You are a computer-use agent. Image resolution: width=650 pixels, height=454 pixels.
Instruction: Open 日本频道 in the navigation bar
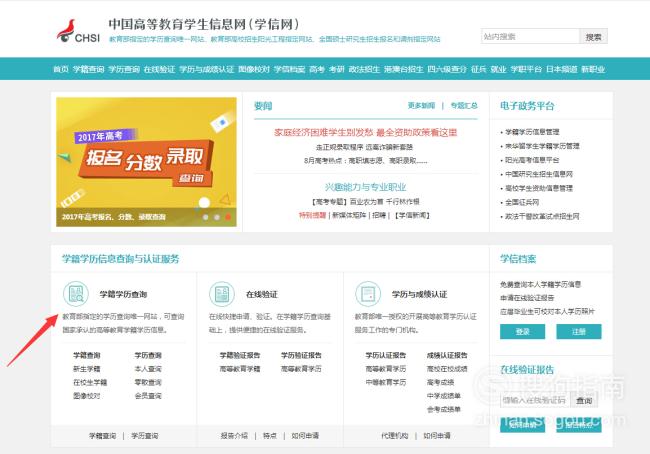click(562, 69)
